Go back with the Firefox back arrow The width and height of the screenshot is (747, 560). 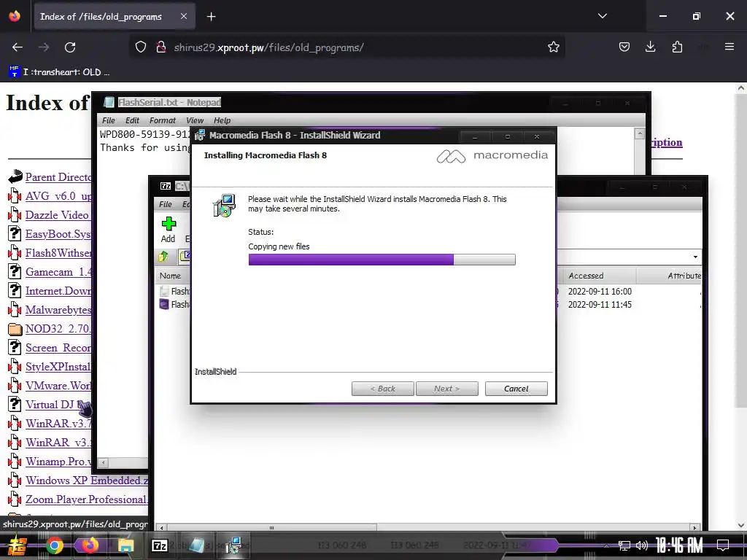click(18, 47)
